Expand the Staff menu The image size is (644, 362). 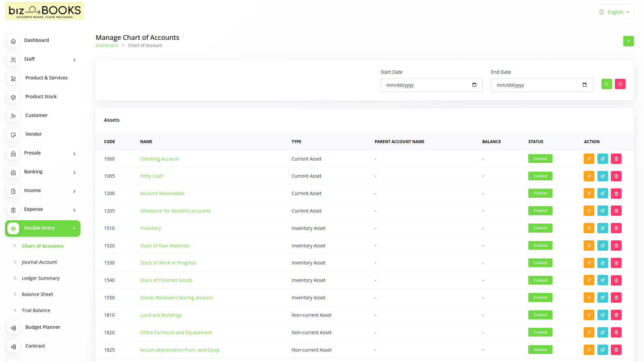74,60
